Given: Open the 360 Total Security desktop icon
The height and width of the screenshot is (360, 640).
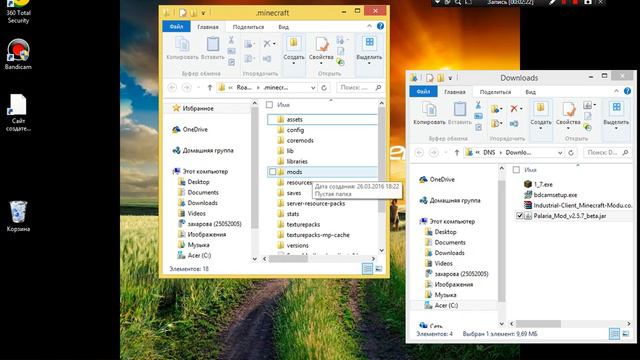Looking at the screenshot, I should click(18, 11).
